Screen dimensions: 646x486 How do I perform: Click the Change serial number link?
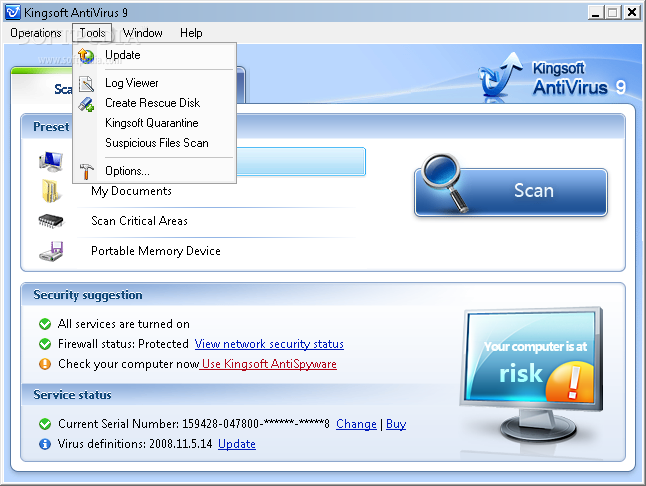pos(356,424)
